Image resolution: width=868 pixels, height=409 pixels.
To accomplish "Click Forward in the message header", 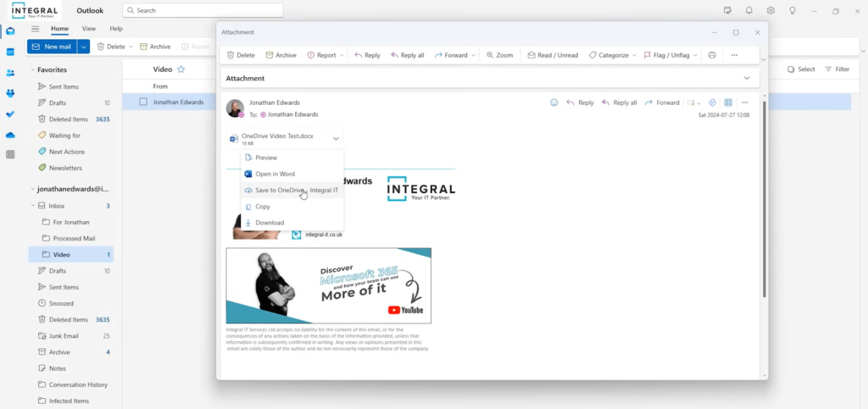I will 661,102.
